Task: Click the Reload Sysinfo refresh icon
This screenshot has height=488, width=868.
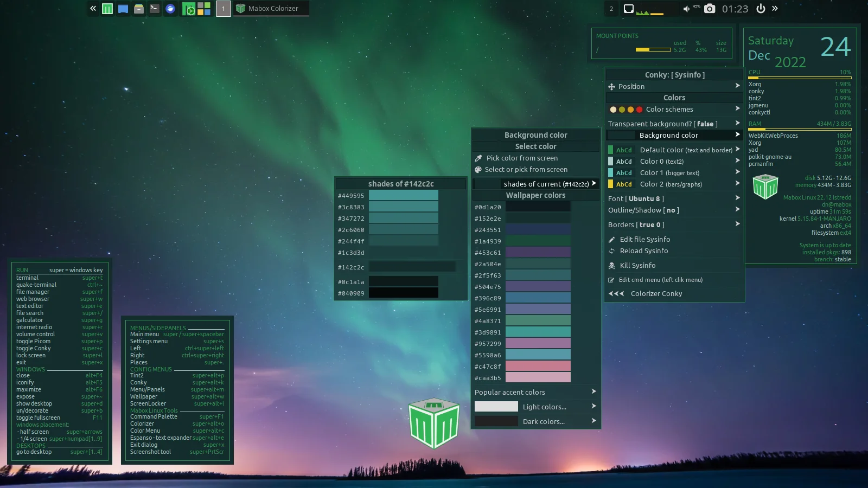Action: pos(611,251)
